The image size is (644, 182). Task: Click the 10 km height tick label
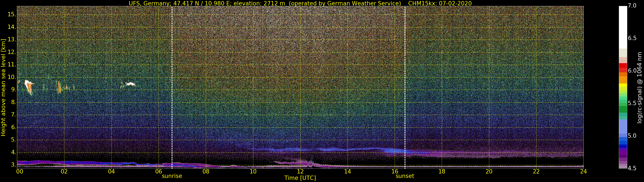coord(12,77)
